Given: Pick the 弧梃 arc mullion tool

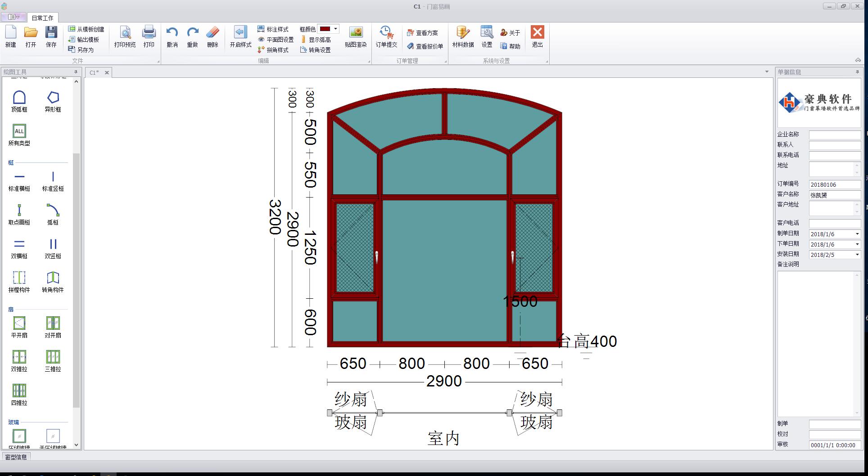Looking at the screenshot, I should point(53,214).
